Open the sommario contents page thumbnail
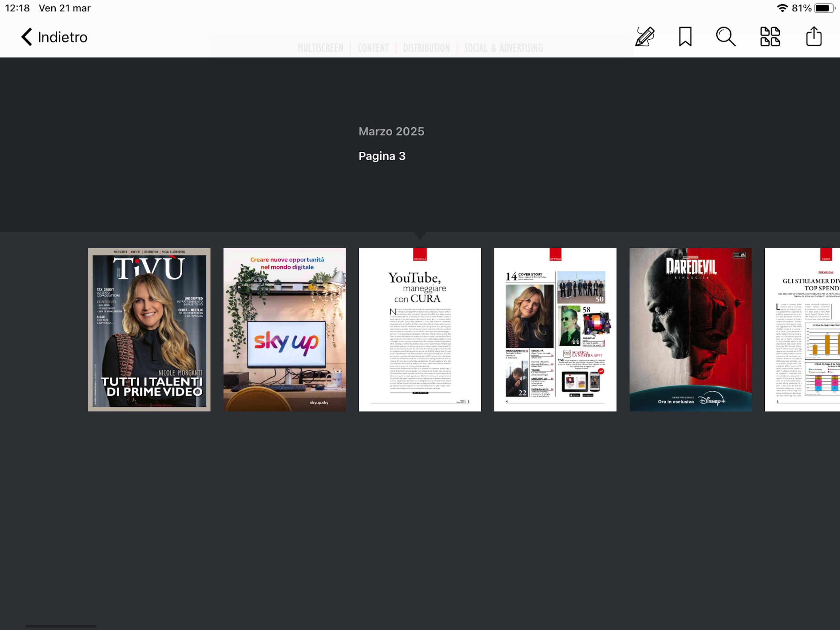This screenshot has width=840, height=630. [555, 329]
